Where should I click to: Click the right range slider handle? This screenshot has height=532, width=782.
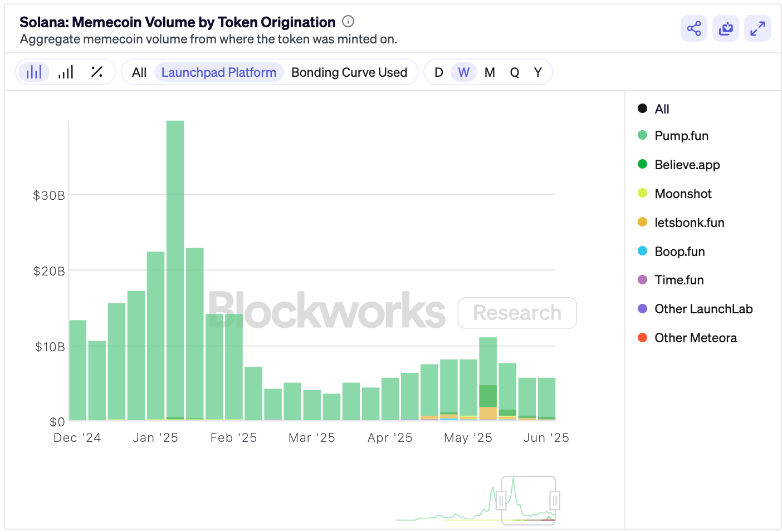click(555, 500)
